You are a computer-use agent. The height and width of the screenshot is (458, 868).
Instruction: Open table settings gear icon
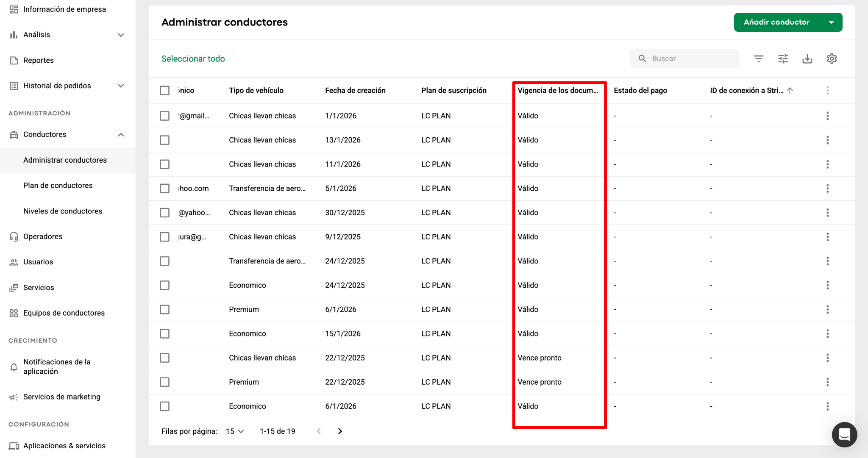[832, 58]
